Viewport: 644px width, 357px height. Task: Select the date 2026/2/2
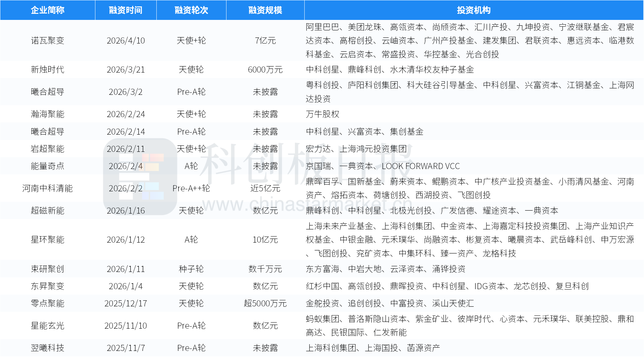tap(126, 188)
